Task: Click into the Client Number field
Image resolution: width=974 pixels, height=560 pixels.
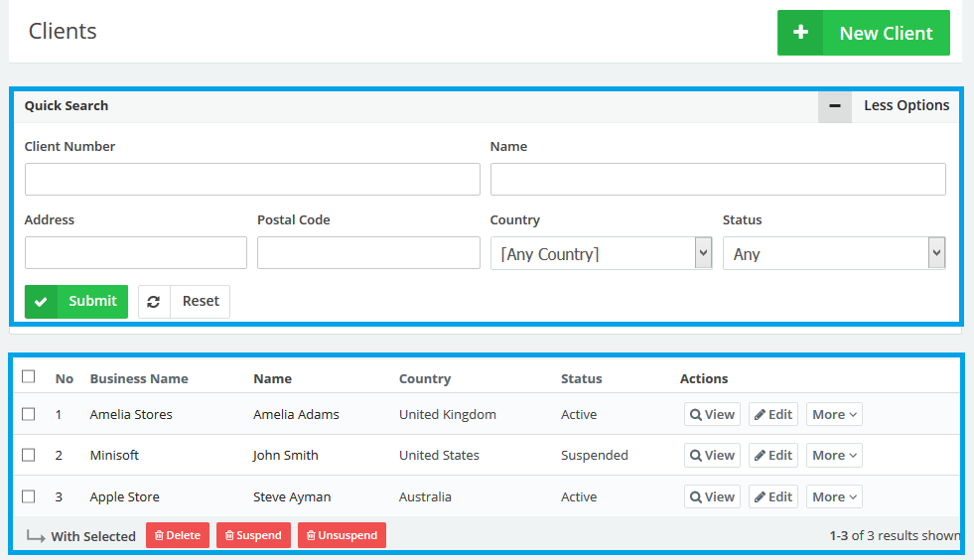Action: click(252, 180)
